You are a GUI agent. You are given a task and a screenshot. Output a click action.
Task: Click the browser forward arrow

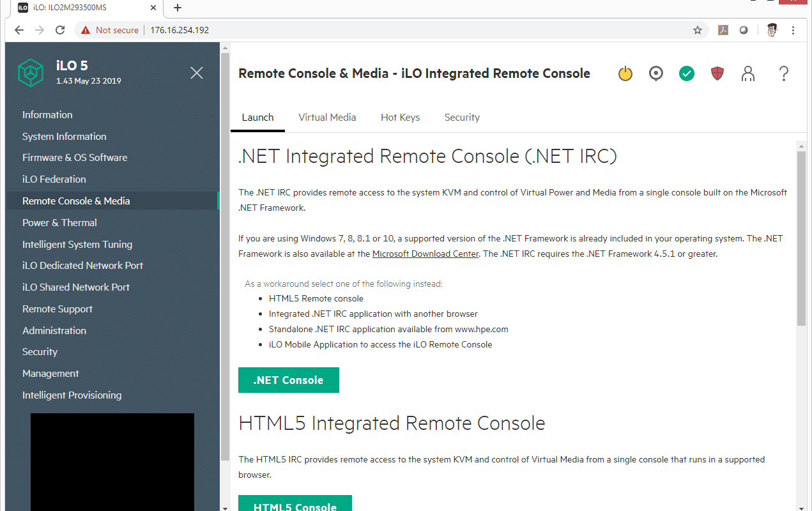40,30
